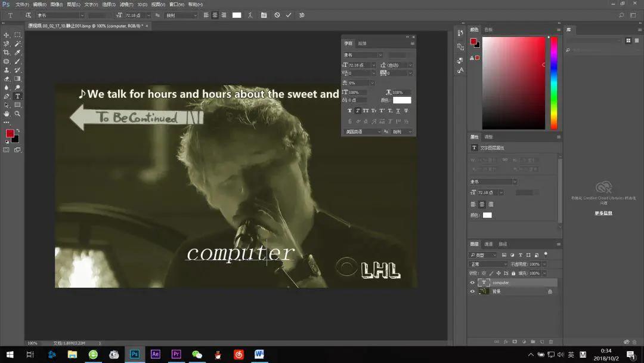Select the Hand tool
This screenshot has width=644, height=363.
click(7, 113)
